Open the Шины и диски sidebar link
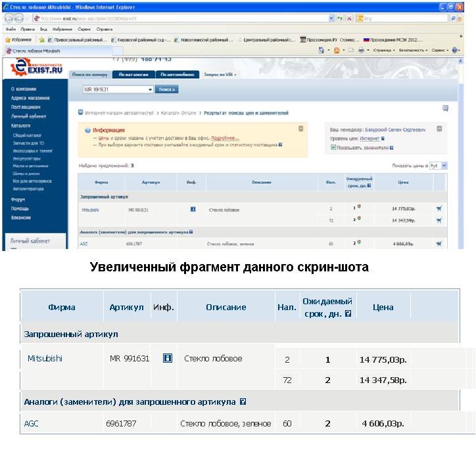The height and width of the screenshot is (456, 476). tap(26, 173)
